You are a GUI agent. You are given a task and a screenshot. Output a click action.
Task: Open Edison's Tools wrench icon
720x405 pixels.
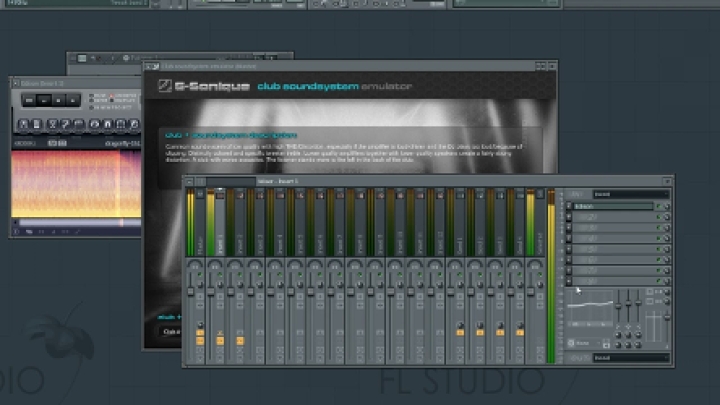click(65, 124)
